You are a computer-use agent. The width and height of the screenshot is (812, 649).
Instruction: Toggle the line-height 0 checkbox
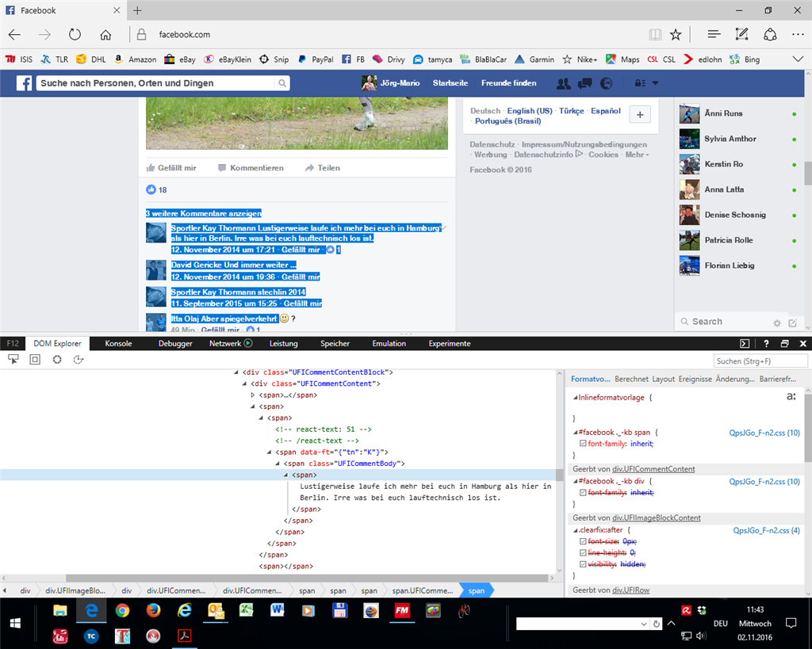pos(583,553)
